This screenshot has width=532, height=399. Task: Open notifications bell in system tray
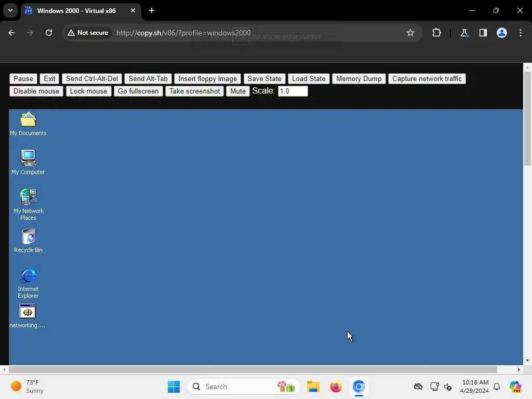pyautogui.click(x=497, y=387)
